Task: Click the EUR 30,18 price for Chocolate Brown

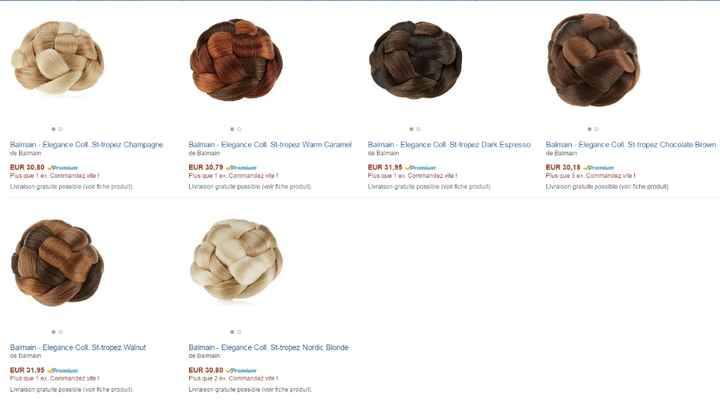Action: pos(563,168)
